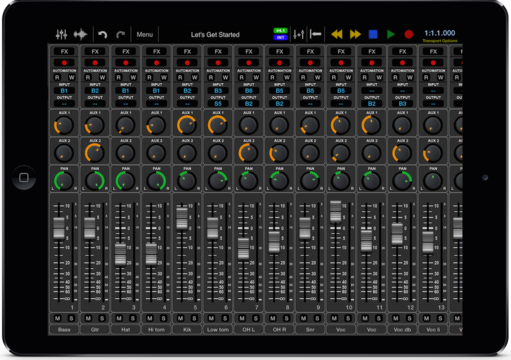Click the volume fader on Kik channel
Viewport: 511px width, 360px height.
(x=182, y=218)
